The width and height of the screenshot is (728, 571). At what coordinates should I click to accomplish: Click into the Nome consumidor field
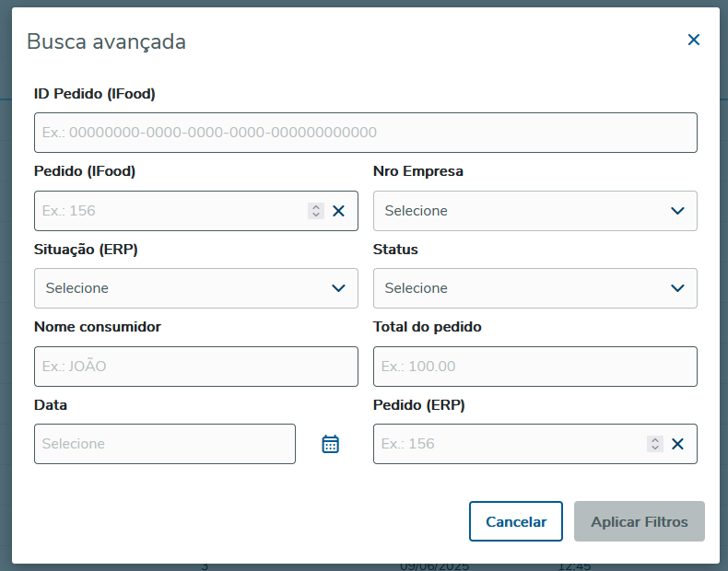pos(195,367)
